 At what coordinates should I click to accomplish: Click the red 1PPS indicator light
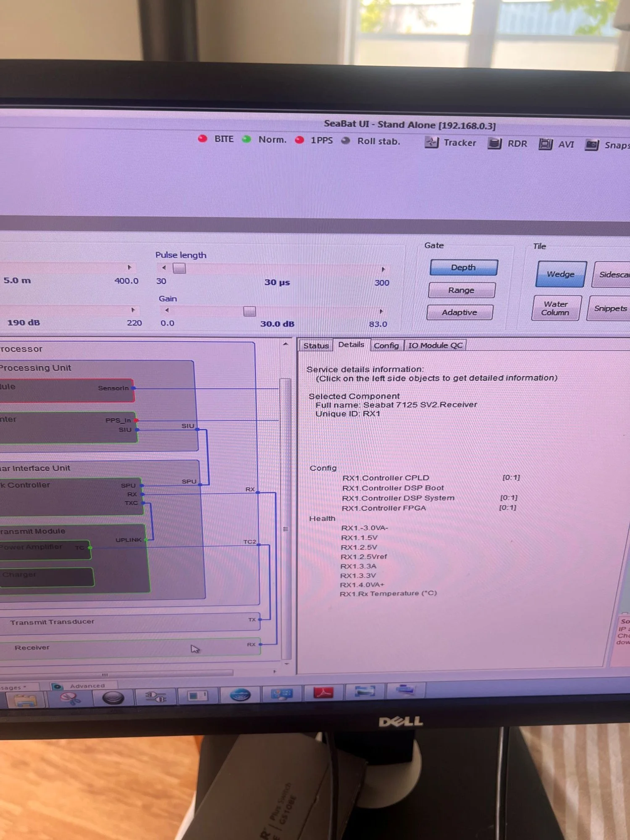coord(299,140)
